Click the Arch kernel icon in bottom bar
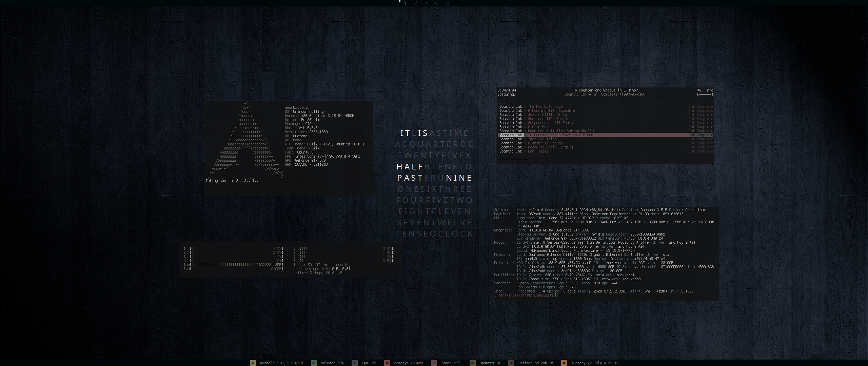This screenshot has height=366, width=868. pyautogui.click(x=253, y=363)
